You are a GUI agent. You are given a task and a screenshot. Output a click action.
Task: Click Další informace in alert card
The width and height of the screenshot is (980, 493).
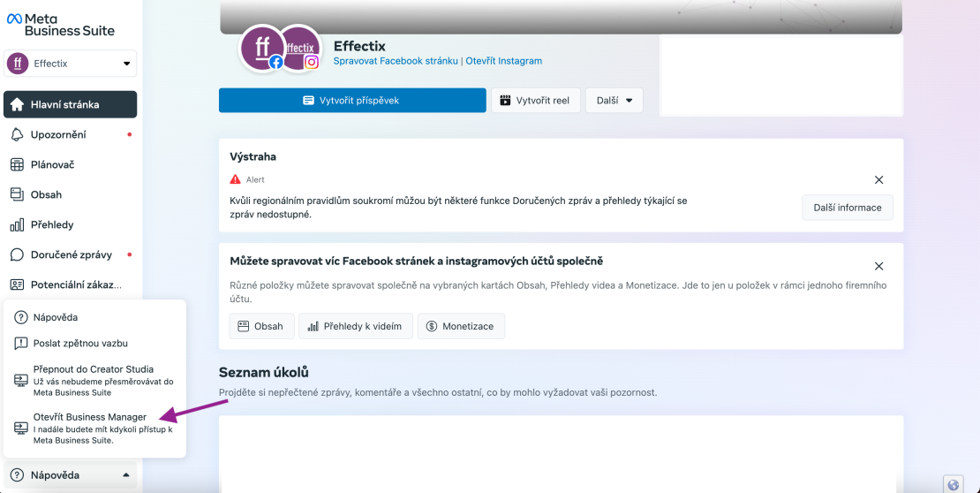[x=848, y=208]
